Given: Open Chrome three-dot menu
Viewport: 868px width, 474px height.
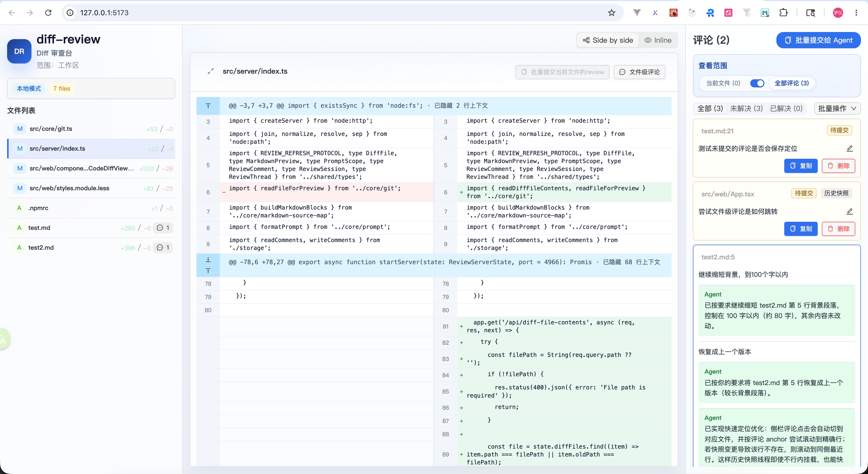Looking at the screenshot, I should click(856, 13).
